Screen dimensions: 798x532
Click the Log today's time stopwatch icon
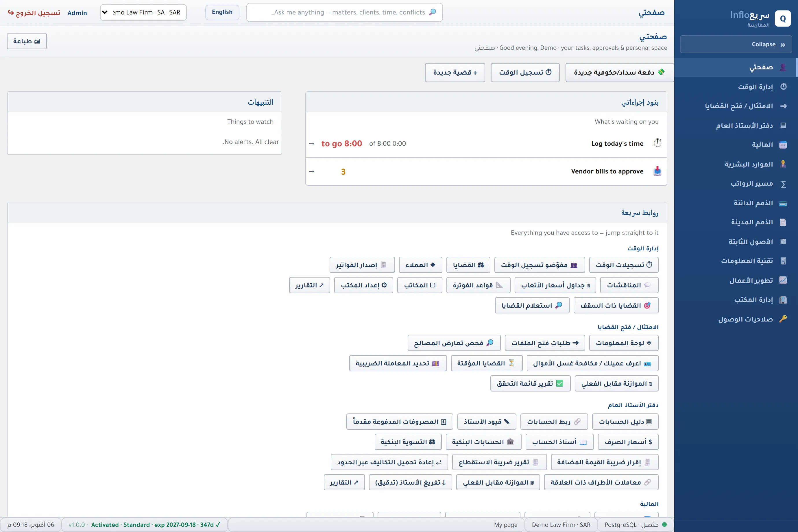(657, 143)
